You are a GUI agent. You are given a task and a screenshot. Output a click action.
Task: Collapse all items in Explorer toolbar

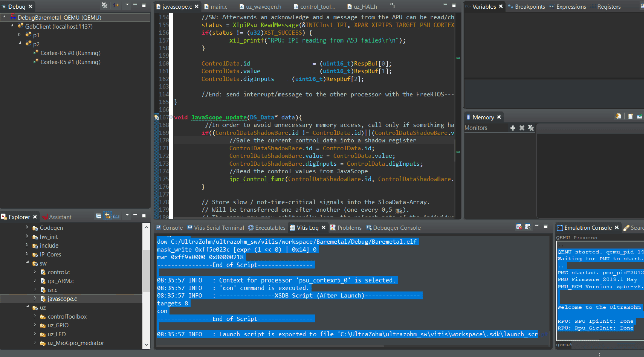point(99,216)
